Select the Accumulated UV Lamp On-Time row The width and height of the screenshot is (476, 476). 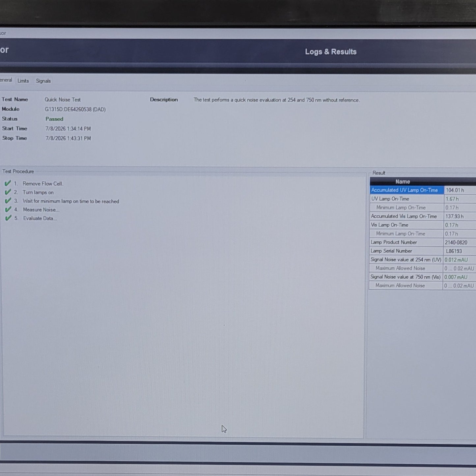pos(423,190)
